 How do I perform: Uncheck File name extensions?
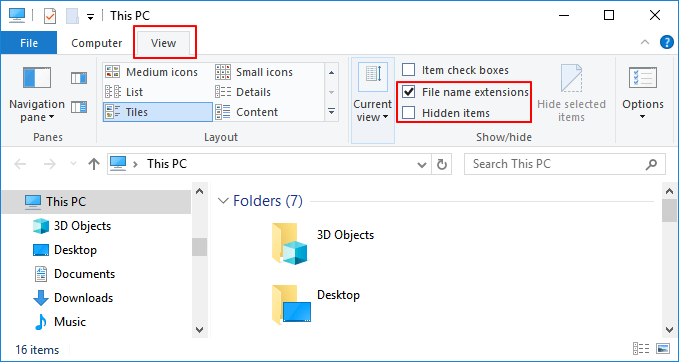point(408,91)
